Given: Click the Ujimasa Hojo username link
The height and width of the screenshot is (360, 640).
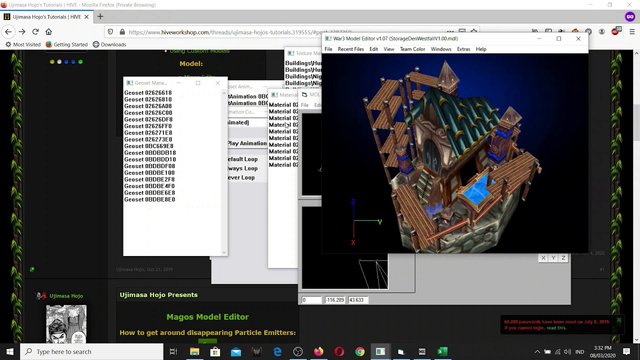Looking at the screenshot, I should click(66, 296).
